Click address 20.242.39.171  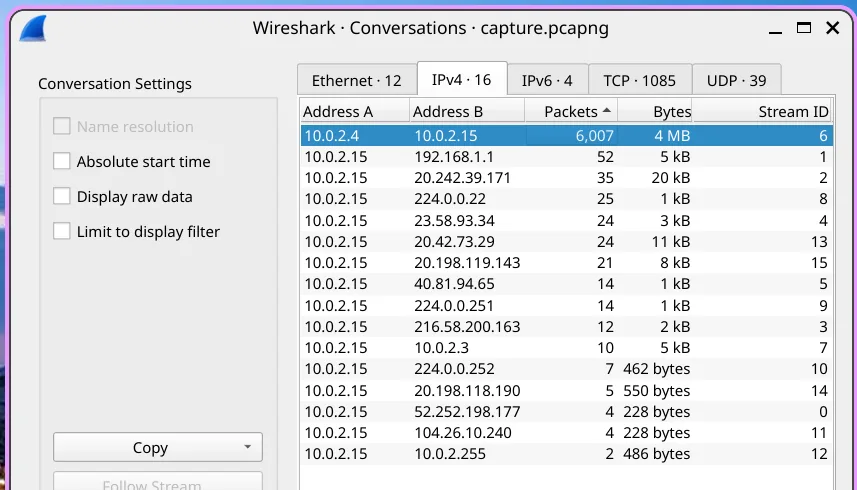pyautogui.click(x=462, y=178)
